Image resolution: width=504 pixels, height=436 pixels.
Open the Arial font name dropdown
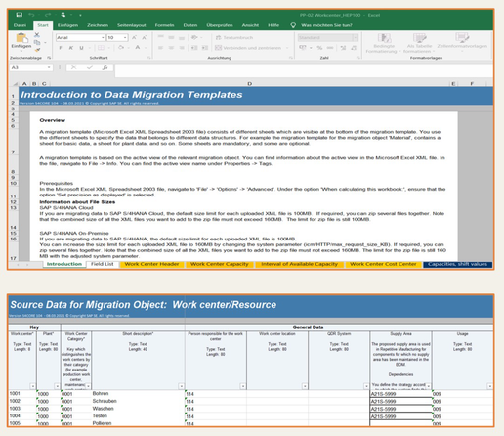(103, 38)
